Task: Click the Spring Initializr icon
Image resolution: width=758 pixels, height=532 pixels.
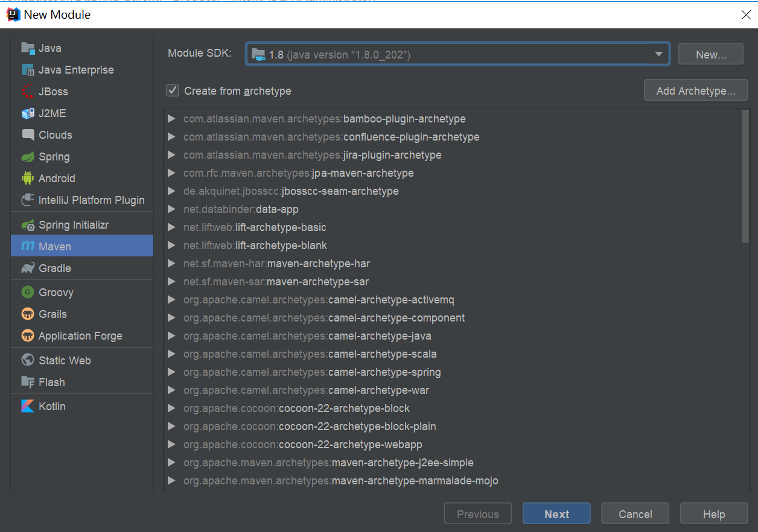Action: (28, 225)
